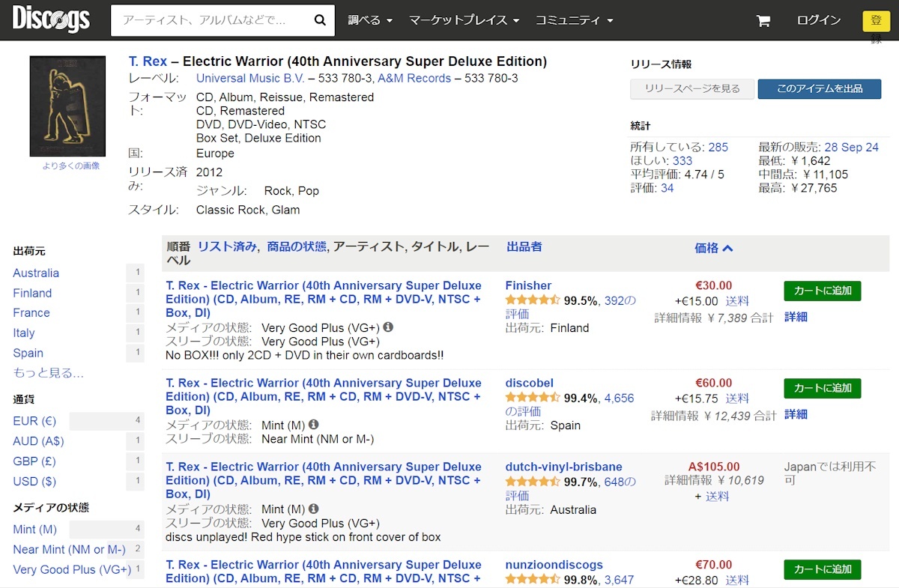Click info icon in dutch-vinyl-brisbane listing media condition
Viewport: 899px width, 588px height.
tap(313, 509)
